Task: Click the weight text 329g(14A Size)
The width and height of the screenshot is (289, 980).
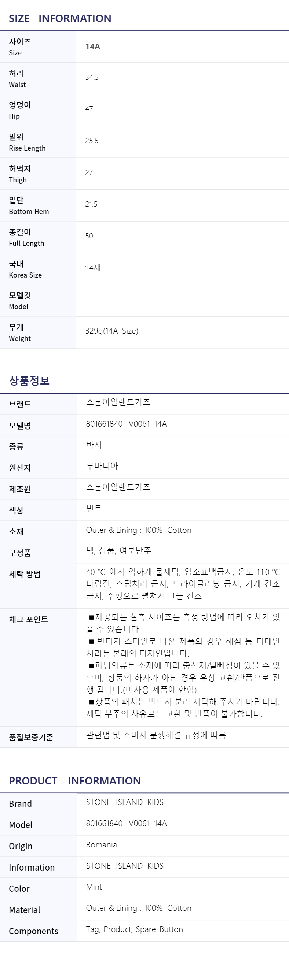Action: click(x=111, y=331)
